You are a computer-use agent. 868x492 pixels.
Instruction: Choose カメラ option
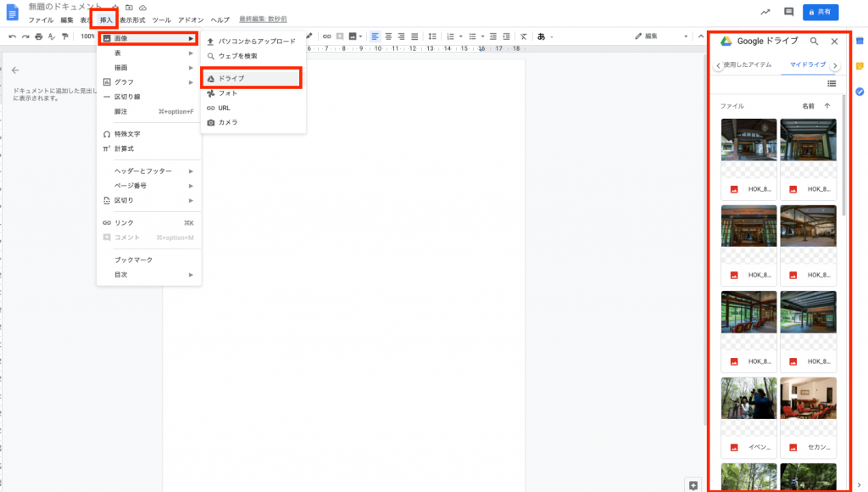[x=253, y=122]
